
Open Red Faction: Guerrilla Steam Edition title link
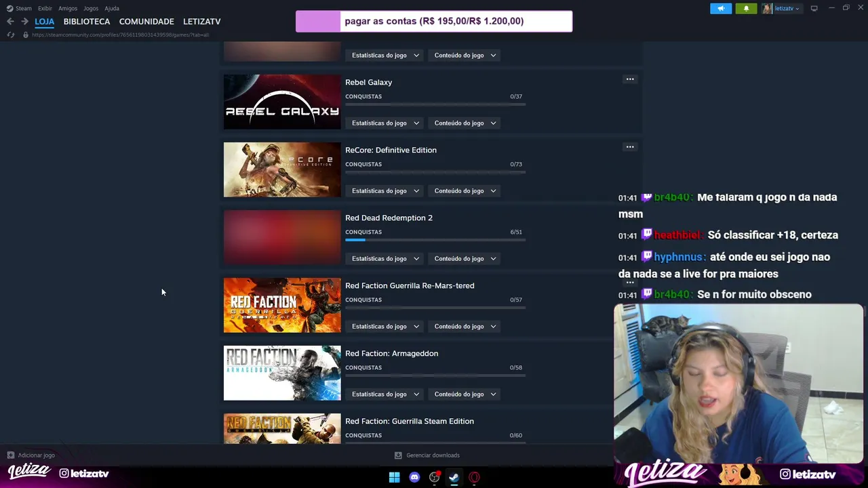tap(410, 422)
